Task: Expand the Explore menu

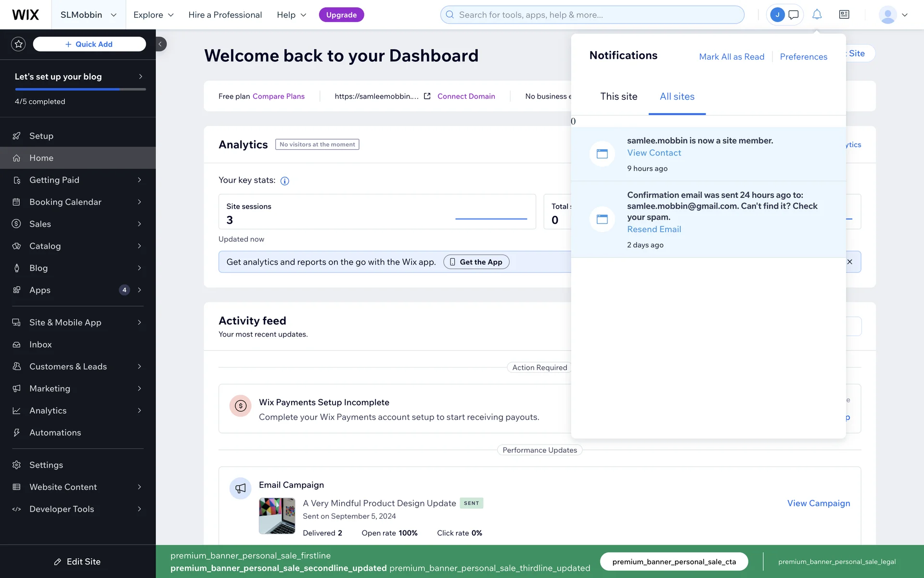Action: click(x=153, y=14)
